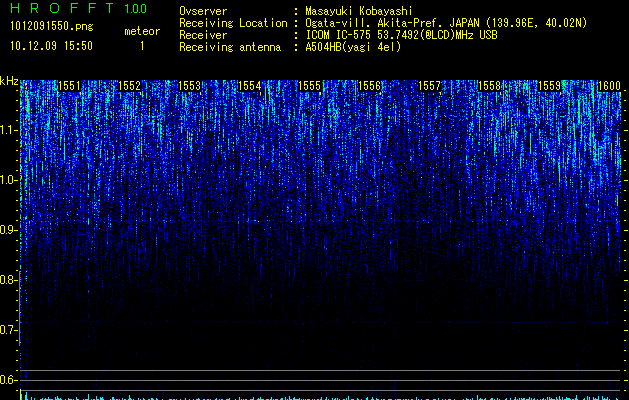
Task: Click the meteor label
Action: (x=142, y=31)
